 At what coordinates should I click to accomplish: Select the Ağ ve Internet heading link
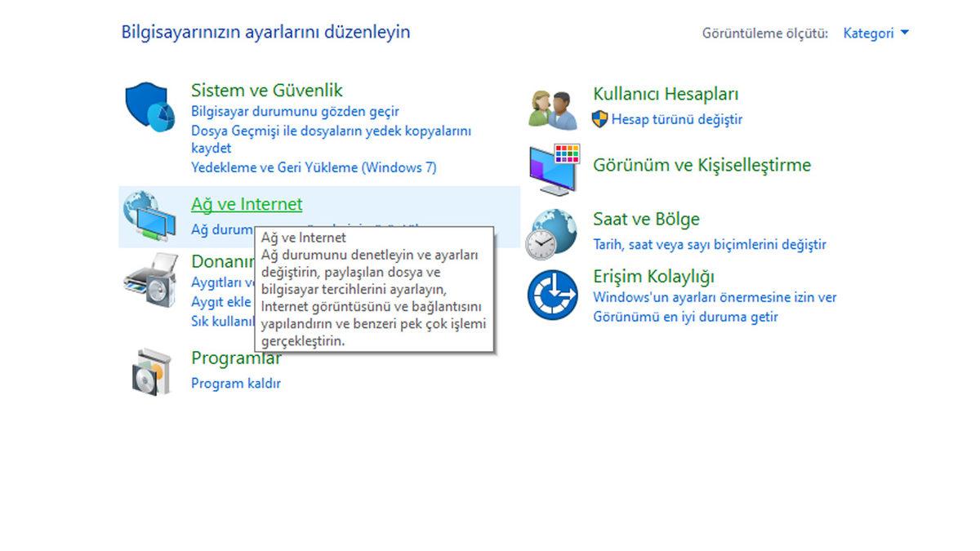246,204
